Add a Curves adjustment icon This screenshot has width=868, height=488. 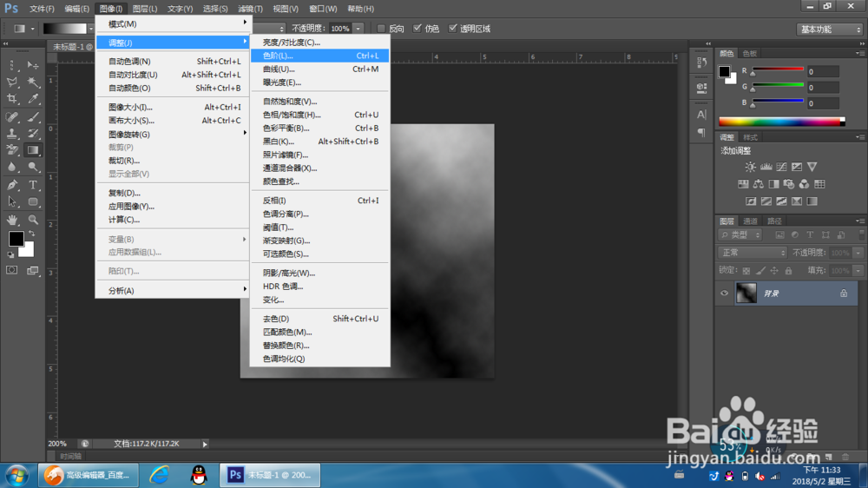coord(781,167)
